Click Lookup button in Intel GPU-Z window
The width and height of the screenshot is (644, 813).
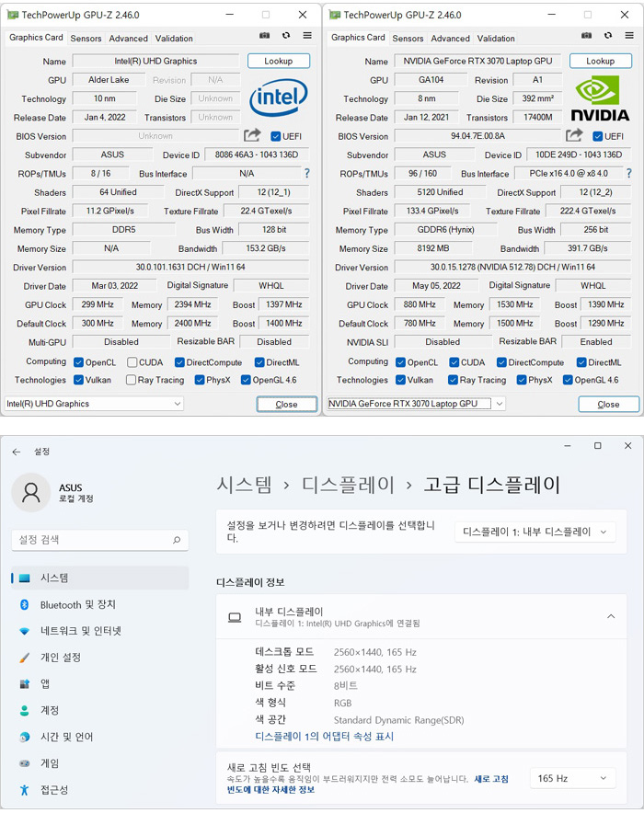pos(279,61)
